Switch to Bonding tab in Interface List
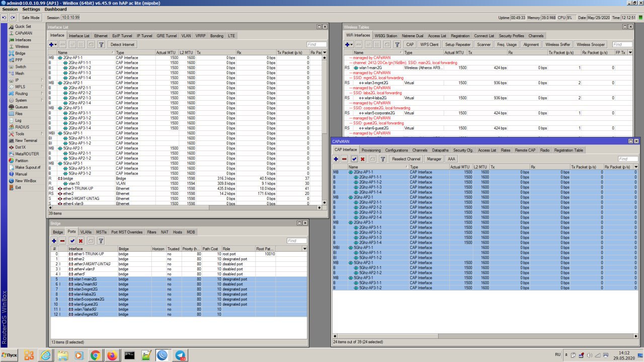 pyautogui.click(x=217, y=36)
